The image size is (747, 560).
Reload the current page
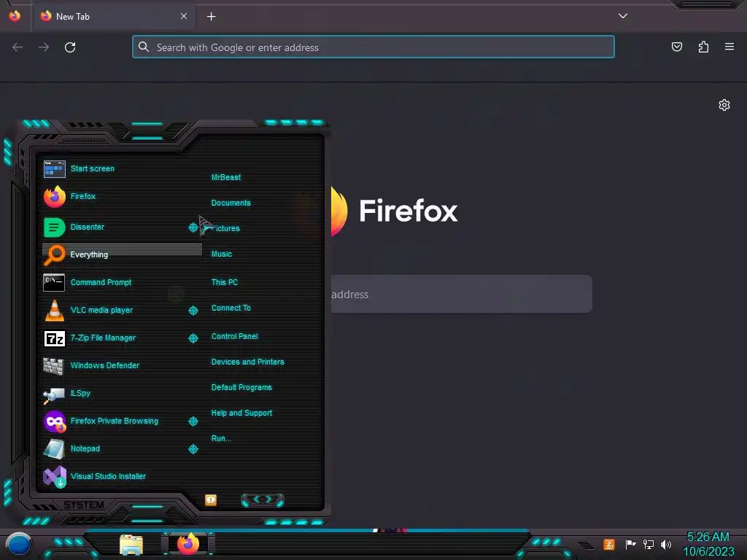70,47
